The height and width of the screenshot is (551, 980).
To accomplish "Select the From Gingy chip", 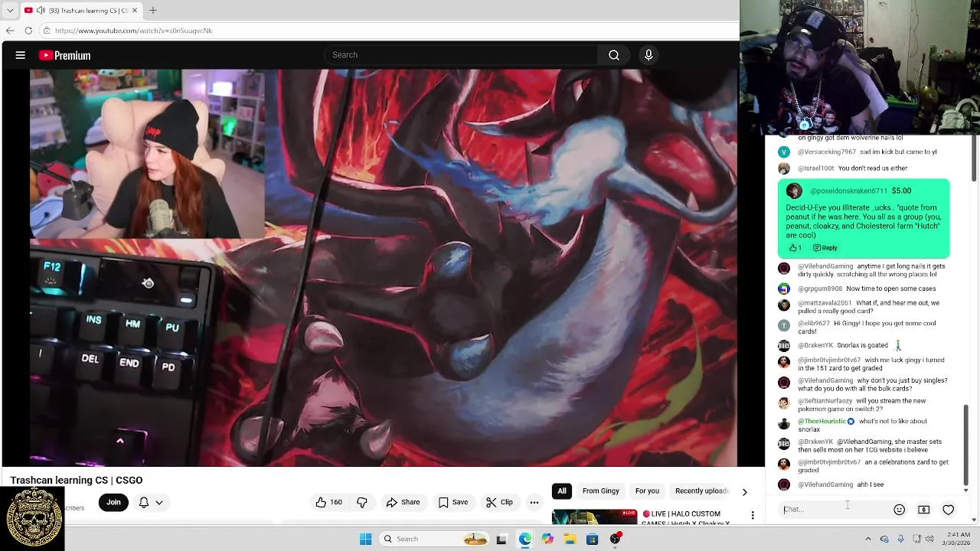I will tap(600, 491).
